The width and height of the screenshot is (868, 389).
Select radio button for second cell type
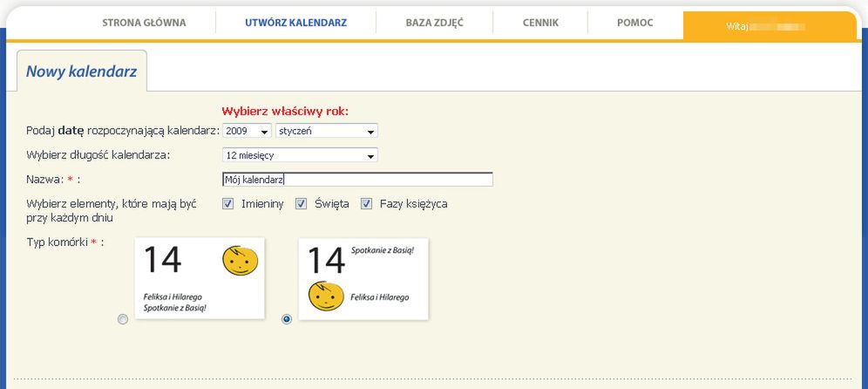click(x=286, y=319)
